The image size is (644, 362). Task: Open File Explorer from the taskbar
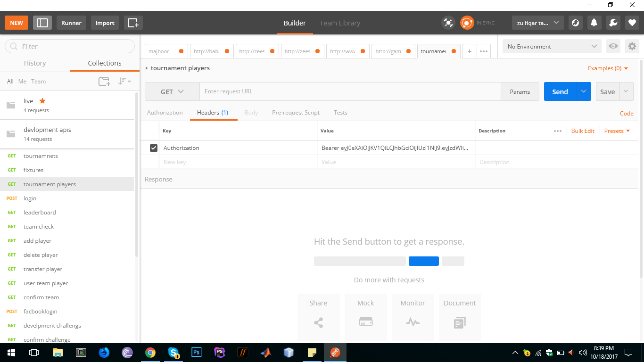[x=58, y=352]
